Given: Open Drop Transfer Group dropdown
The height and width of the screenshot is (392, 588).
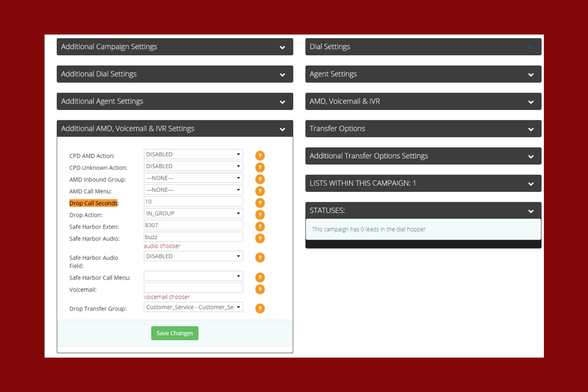Looking at the screenshot, I should [x=193, y=307].
